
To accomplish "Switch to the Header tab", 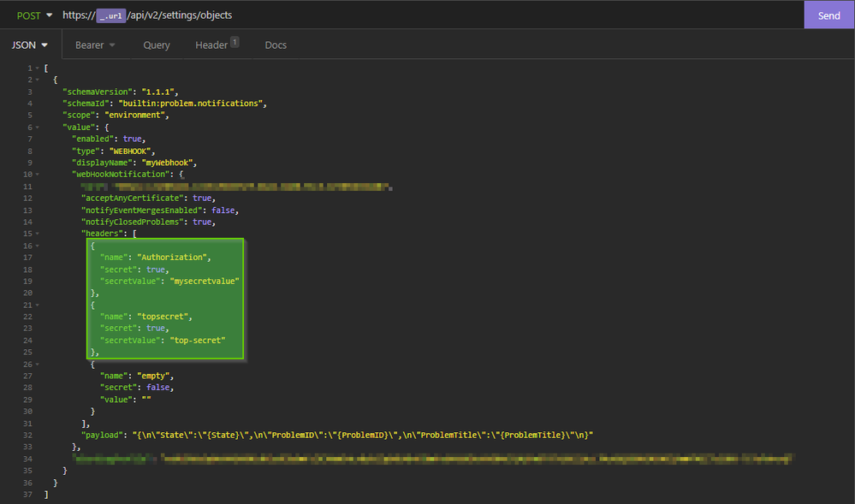I will 211,44.
